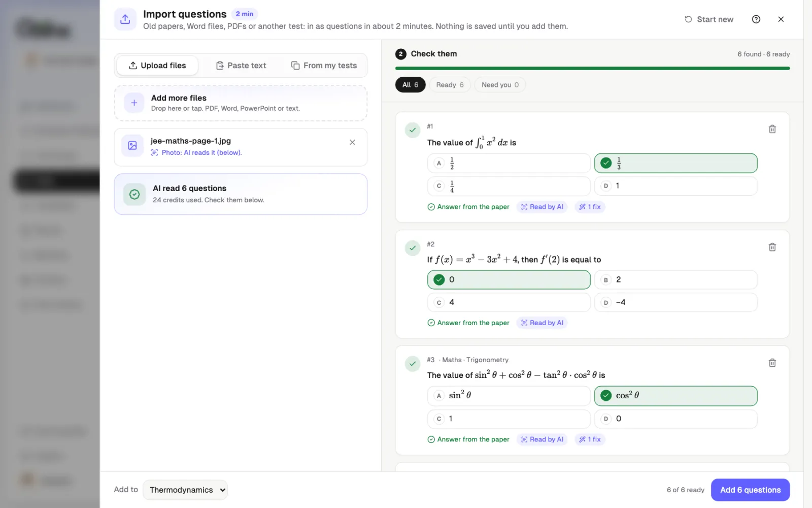Filter by Ready 6 questions

[x=450, y=85]
